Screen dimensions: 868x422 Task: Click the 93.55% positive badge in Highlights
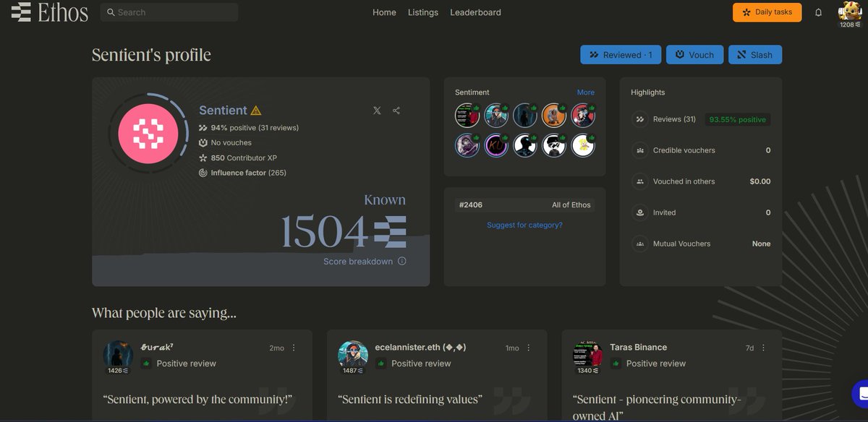click(737, 119)
